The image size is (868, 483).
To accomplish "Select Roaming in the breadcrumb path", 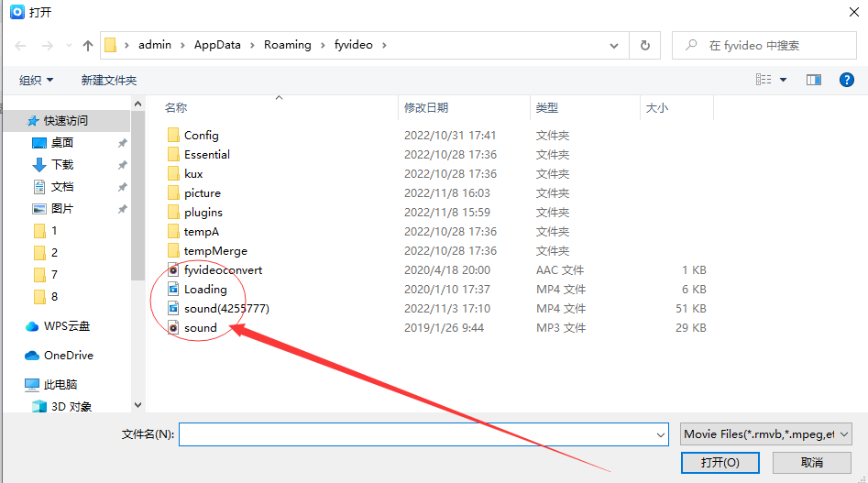I will tap(287, 45).
